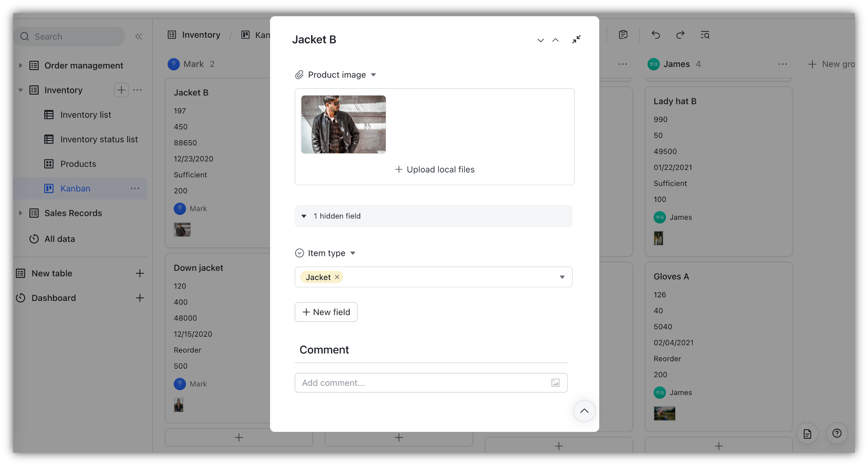This screenshot has height=466, width=868.
Task: Click the Undo icon
Action: [x=656, y=35]
